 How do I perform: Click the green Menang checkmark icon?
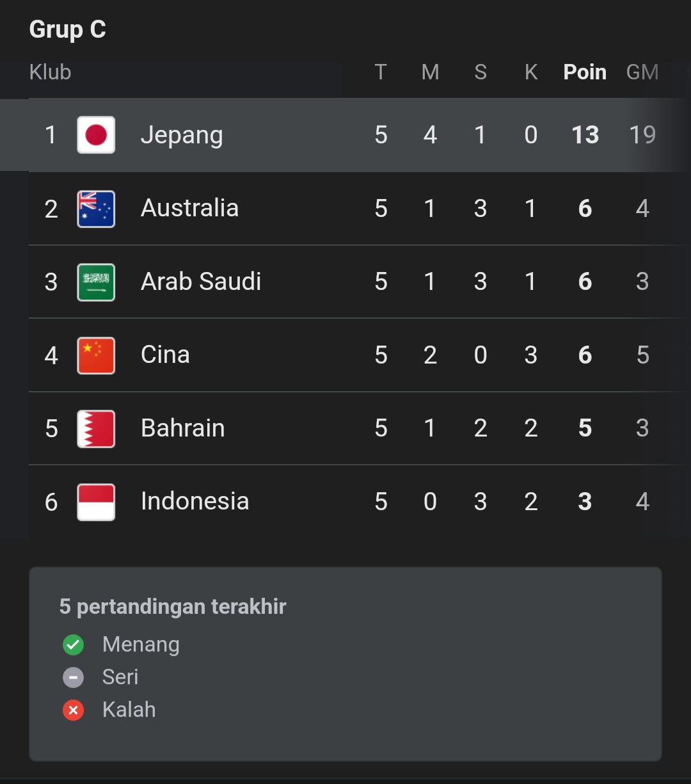[x=74, y=644]
